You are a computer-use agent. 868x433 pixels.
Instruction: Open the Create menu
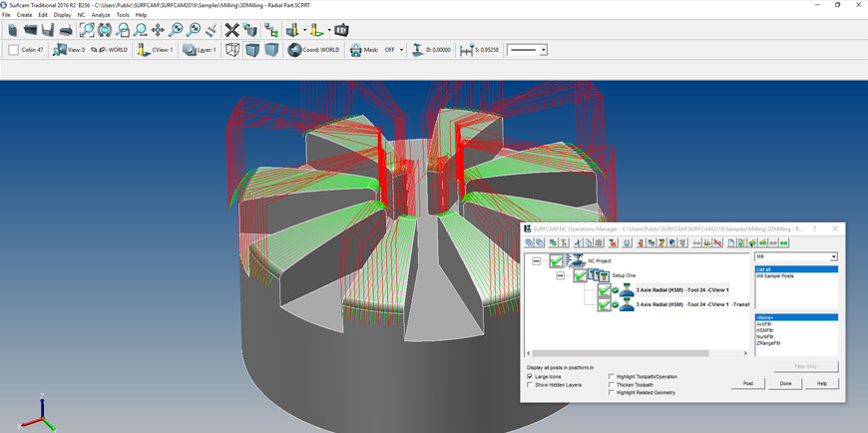pyautogui.click(x=24, y=15)
